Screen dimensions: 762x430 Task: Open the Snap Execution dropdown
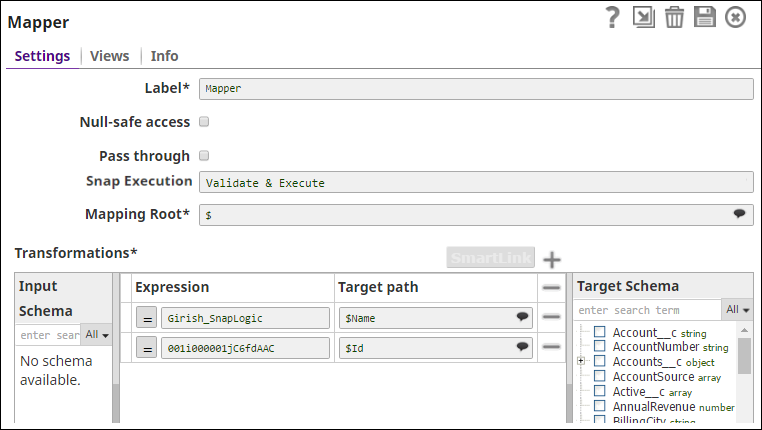point(476,183)
